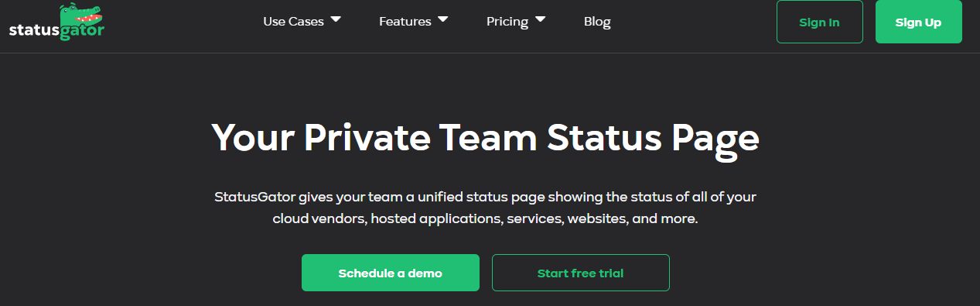
Task: Click the Sign Up button
Action: pyautogui.click(x=918, y=22)
